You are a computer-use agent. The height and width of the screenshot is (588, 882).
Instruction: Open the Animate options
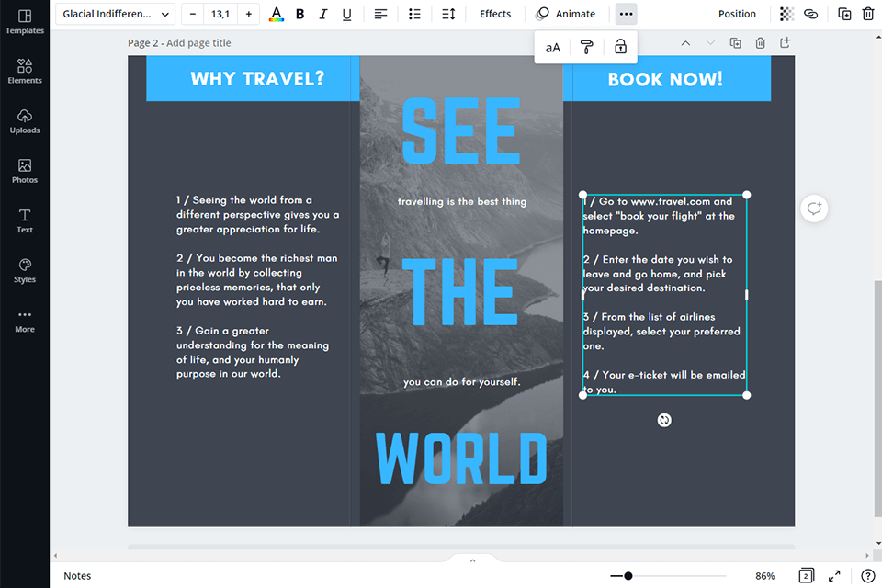567,14
